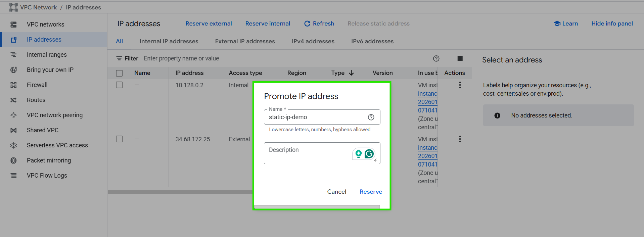
Task: Switch to Internal IP addresses tab
Action: point(169,41)
